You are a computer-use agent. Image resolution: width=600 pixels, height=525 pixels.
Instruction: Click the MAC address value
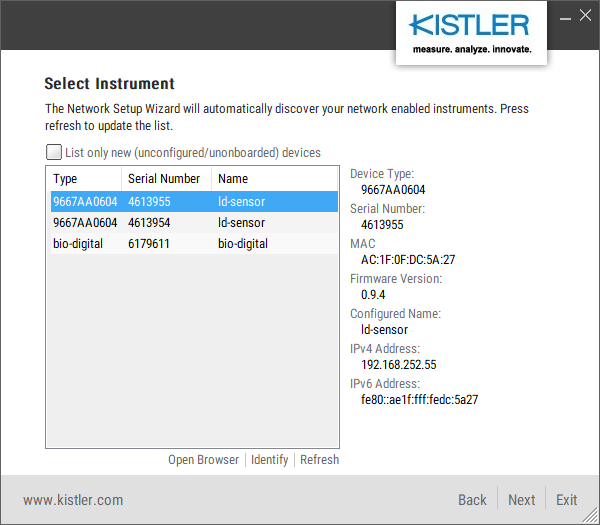click(407, 260)
